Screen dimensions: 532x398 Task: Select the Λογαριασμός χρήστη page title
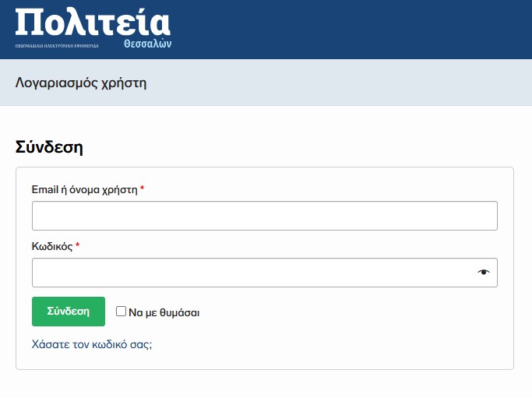pos(81,83)
